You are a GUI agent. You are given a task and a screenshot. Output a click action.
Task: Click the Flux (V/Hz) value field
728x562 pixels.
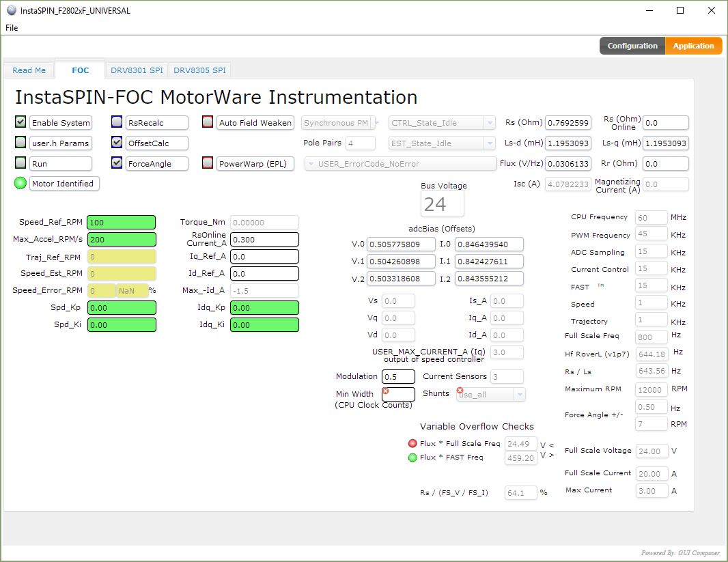click(x=568, y=164)
